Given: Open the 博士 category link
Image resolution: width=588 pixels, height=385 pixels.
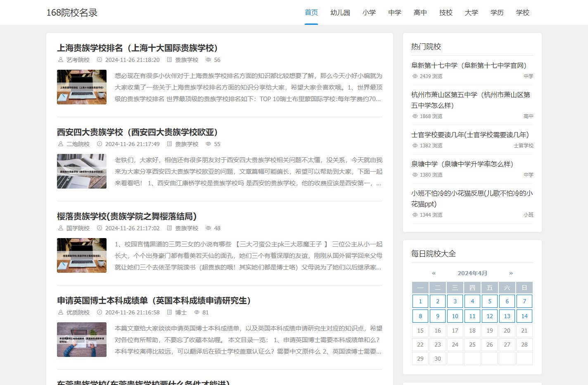Looking at the screenshot, I should 181,312.
